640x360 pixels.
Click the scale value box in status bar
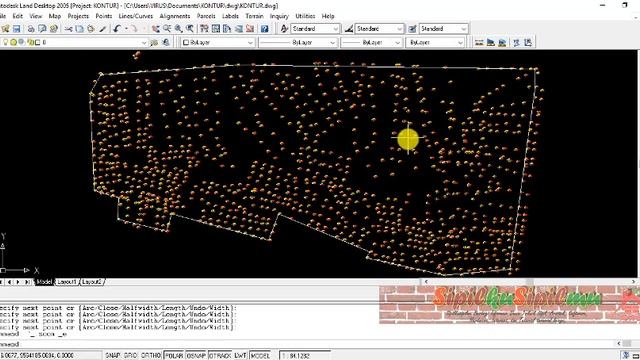(304, 356)
